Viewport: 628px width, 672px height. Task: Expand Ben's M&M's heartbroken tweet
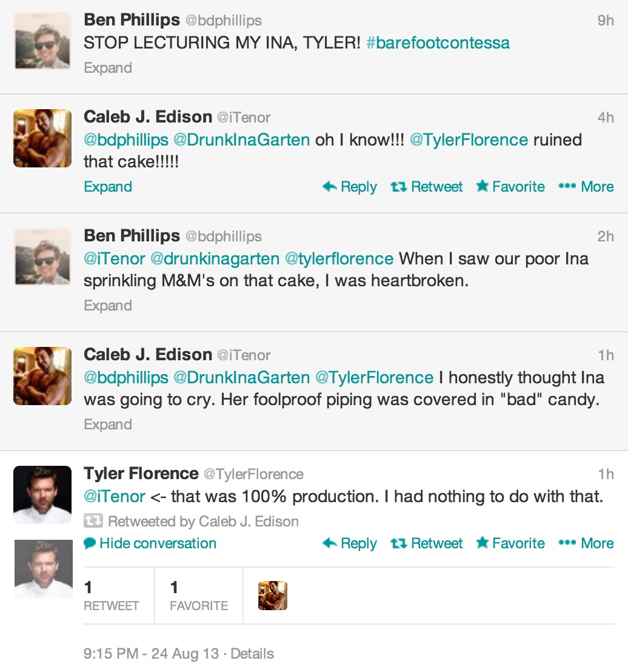pos(108,306)
